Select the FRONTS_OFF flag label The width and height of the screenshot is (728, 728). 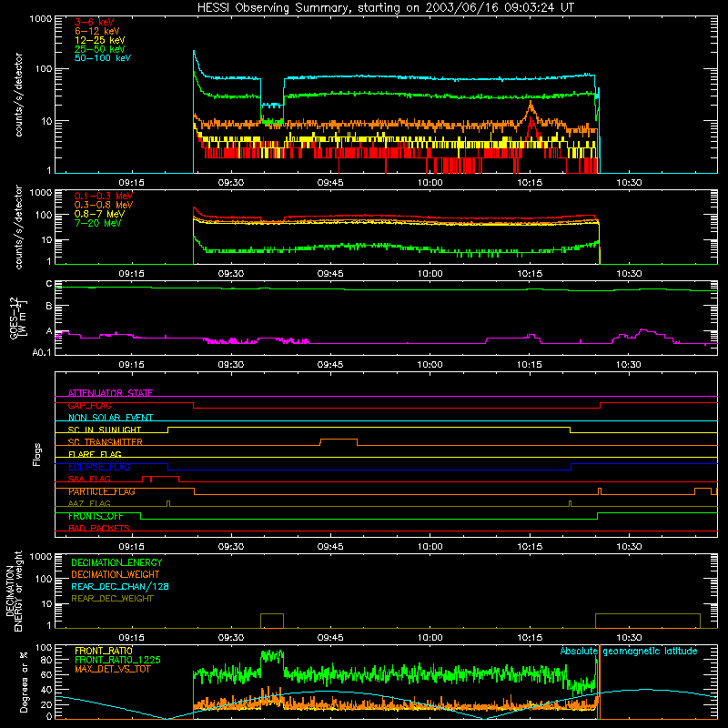tap(96, 516)
